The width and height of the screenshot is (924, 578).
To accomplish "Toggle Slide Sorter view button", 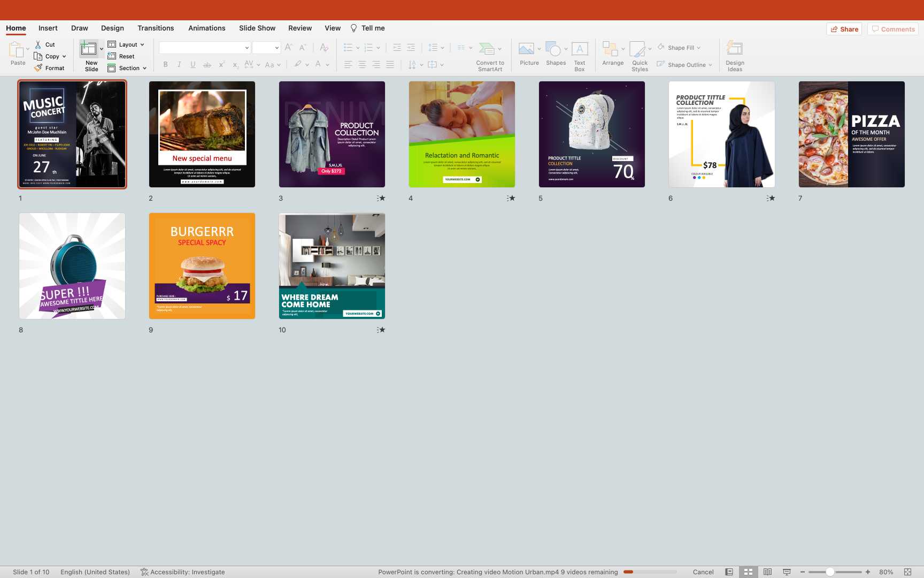I will point(748,572).
